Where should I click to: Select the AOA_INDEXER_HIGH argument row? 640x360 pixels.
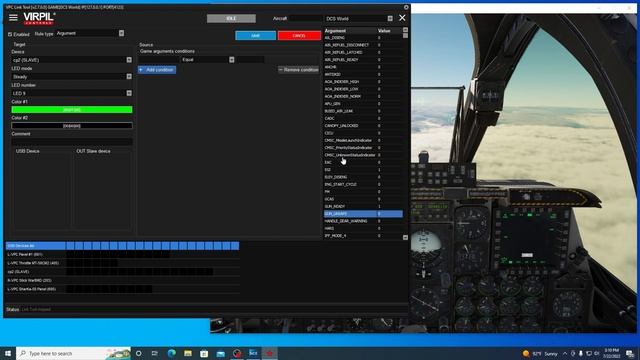[x=363, y=82]
